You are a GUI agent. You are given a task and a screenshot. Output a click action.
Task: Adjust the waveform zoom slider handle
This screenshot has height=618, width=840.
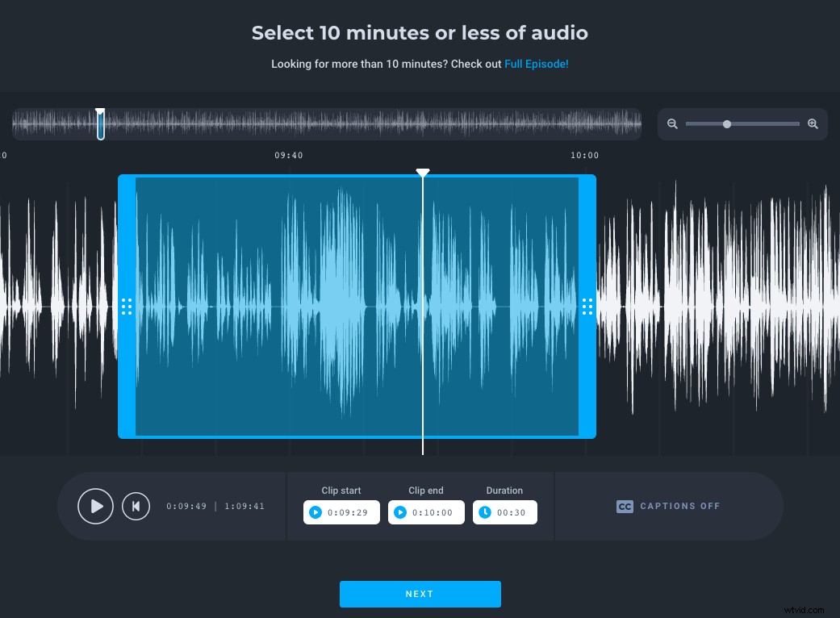pos(727,123)
